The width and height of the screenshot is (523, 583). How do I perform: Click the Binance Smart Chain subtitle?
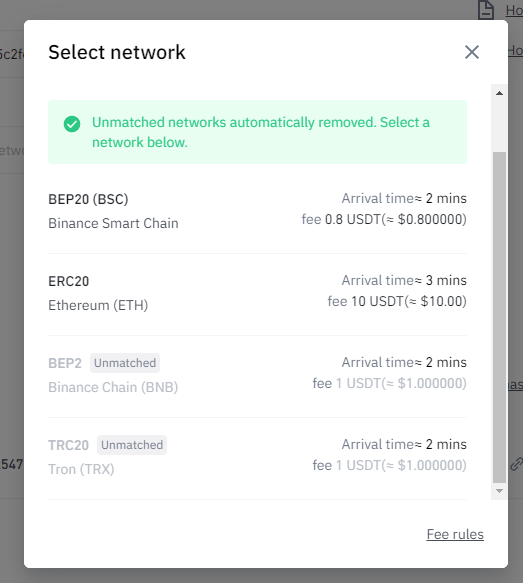point(113,223)
